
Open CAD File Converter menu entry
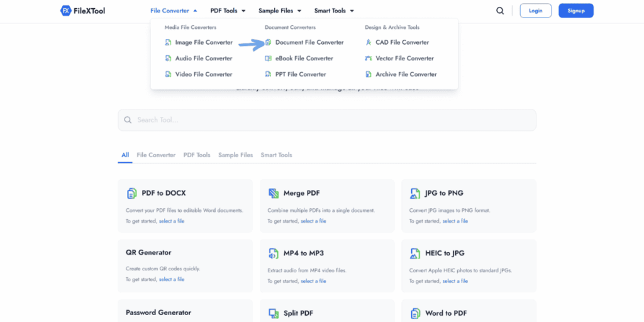[x=397, y=42]
